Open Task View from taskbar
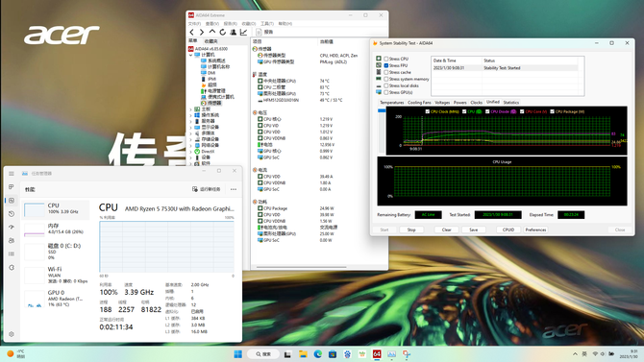 pos(288,354)
